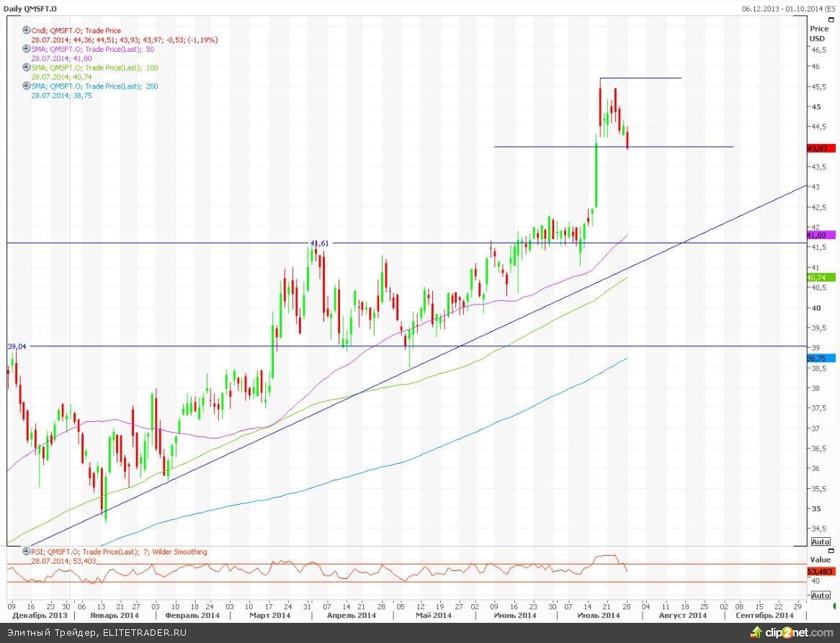Click the 46,5 tick on the price axis
The height and width of the screenshot is (643, 840).
tap(819, 49)
